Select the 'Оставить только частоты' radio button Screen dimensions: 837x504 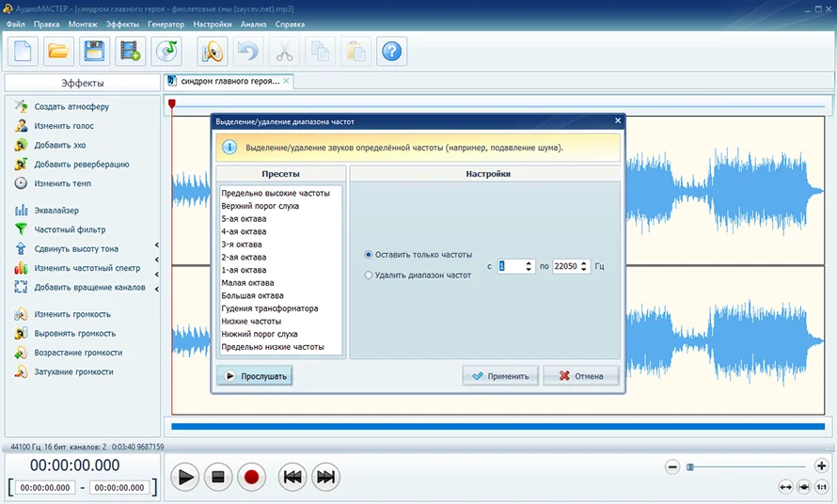(369, 255)
